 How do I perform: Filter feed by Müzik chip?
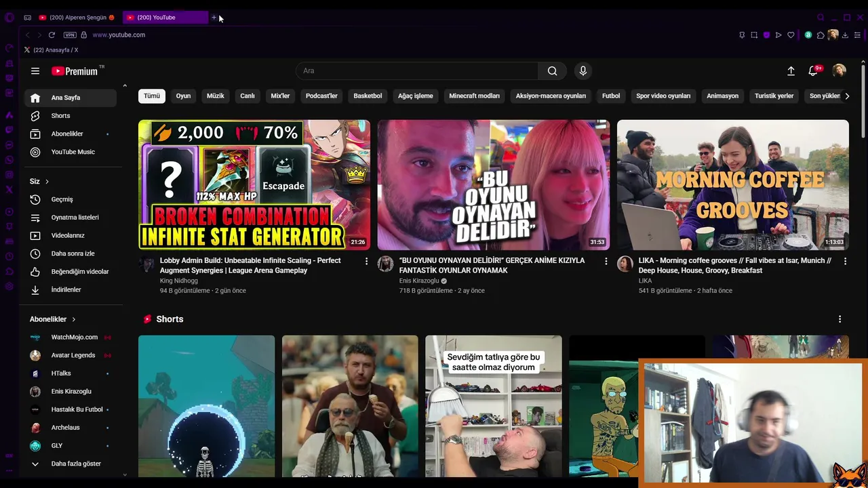tap(215, 96)
